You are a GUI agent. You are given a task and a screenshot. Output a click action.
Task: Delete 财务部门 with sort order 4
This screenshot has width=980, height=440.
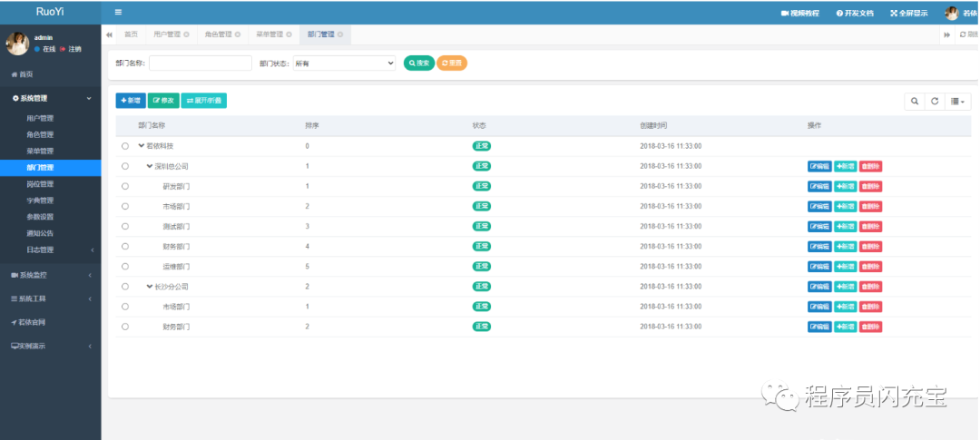click(870, 246)
